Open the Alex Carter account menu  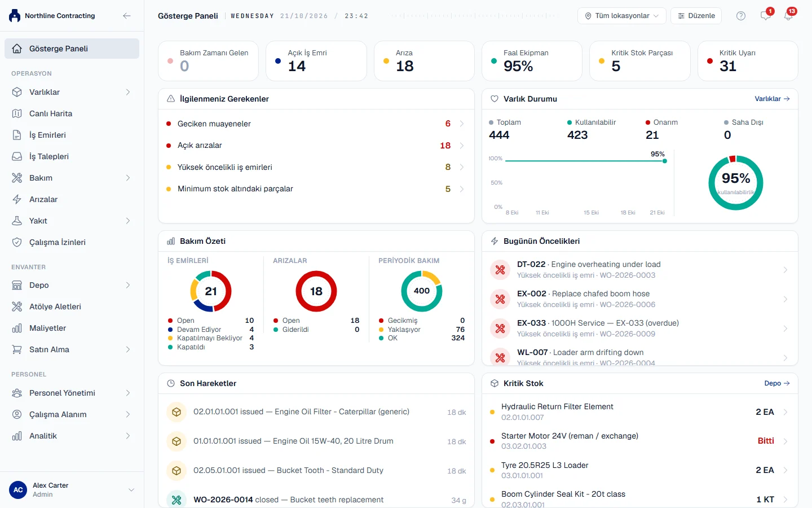[72, 490]
